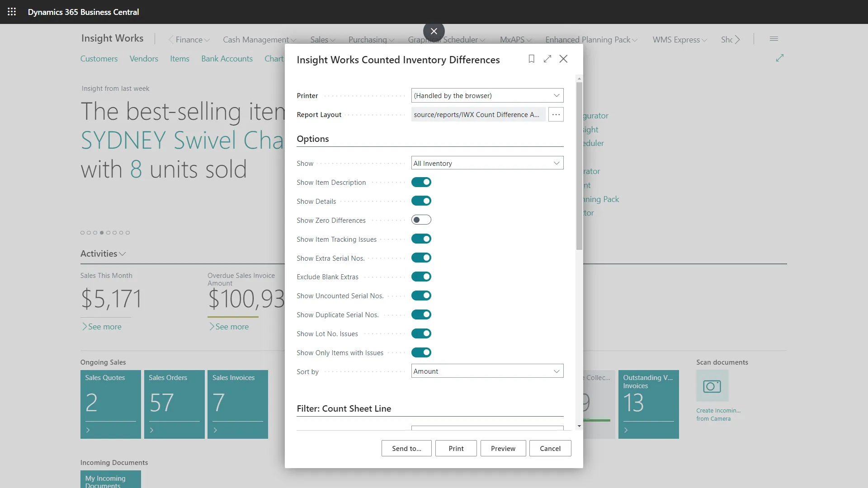The image size is (868, 488).
Task: Click the camera icon under Scan documents
Action: [712, 386]
